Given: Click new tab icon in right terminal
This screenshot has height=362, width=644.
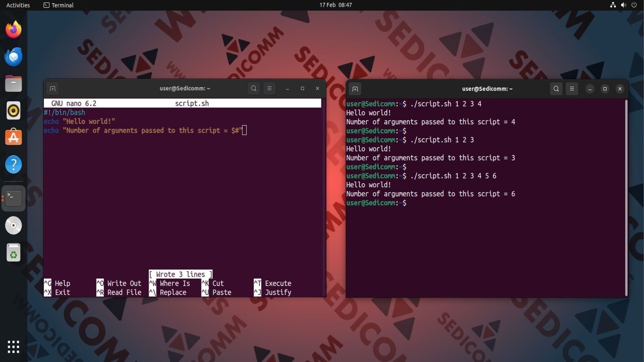Looking at the screenshot, I should pos(355,89).
